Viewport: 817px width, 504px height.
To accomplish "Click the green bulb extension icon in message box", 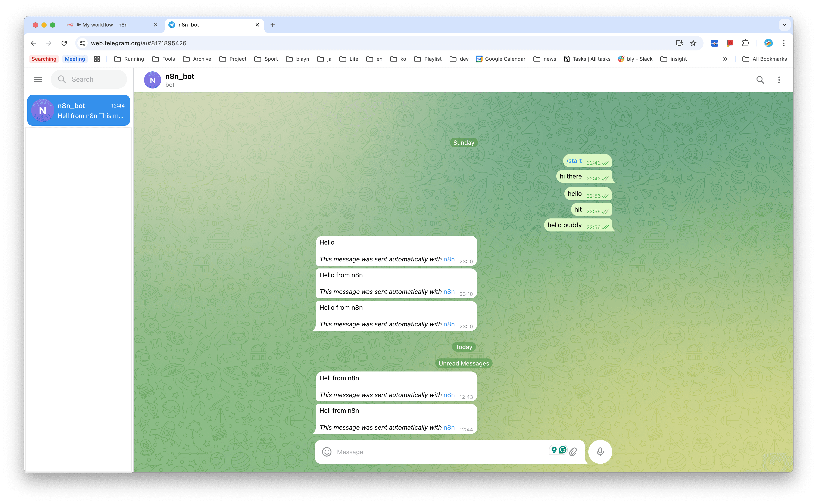I will [554, 450].
